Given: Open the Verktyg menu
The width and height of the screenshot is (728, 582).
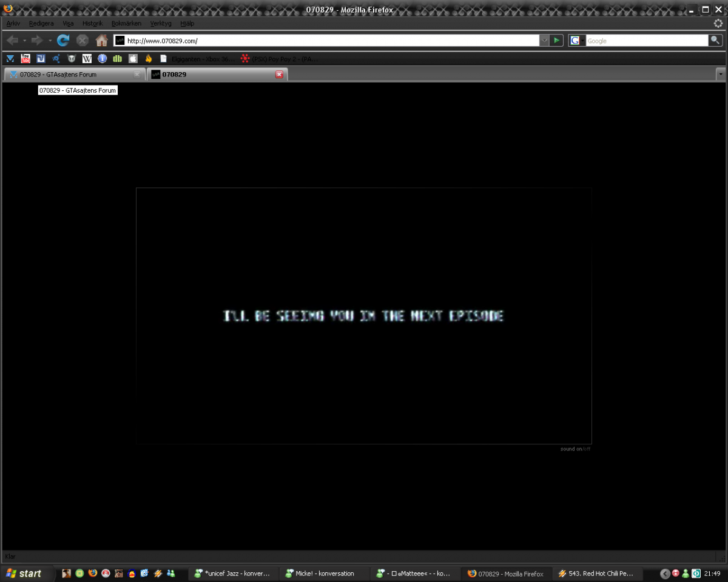Looking at the screenshot, I should [161, 23].
